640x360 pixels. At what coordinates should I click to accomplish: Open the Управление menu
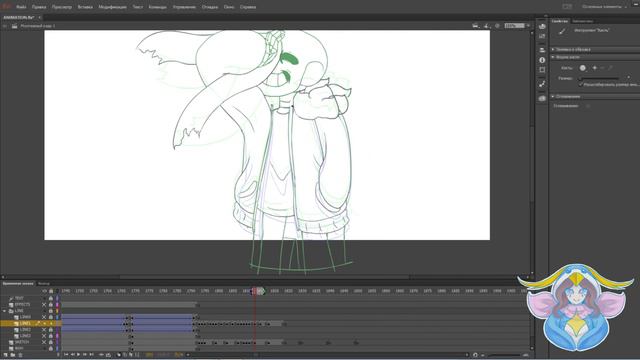[184, 7]
